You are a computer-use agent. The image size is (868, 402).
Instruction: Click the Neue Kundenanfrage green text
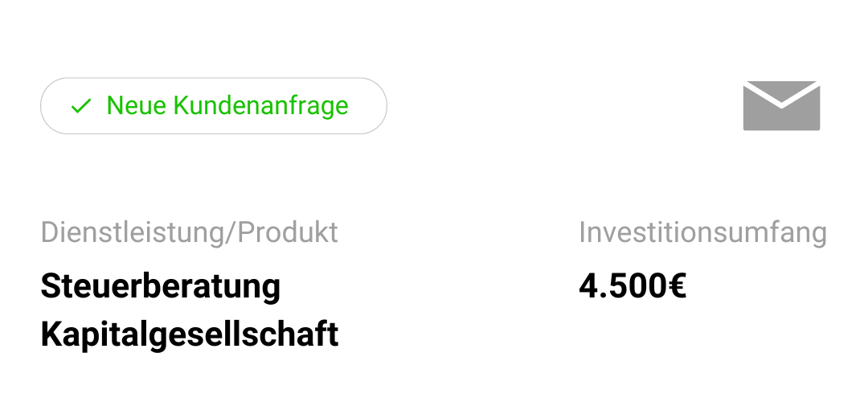tap(227, 106)
